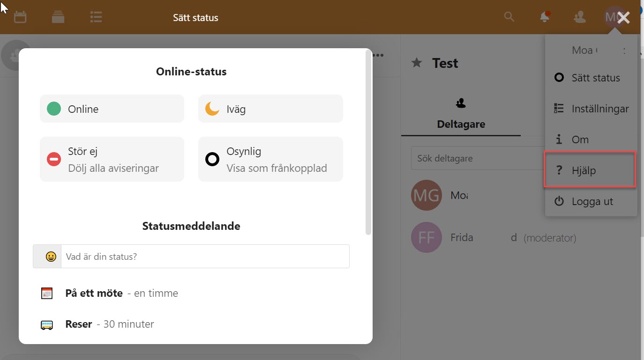The width and height of the screenshot is (644, 360).
Task: Switch to the Deltagare tab
Action: click(461, 114)
